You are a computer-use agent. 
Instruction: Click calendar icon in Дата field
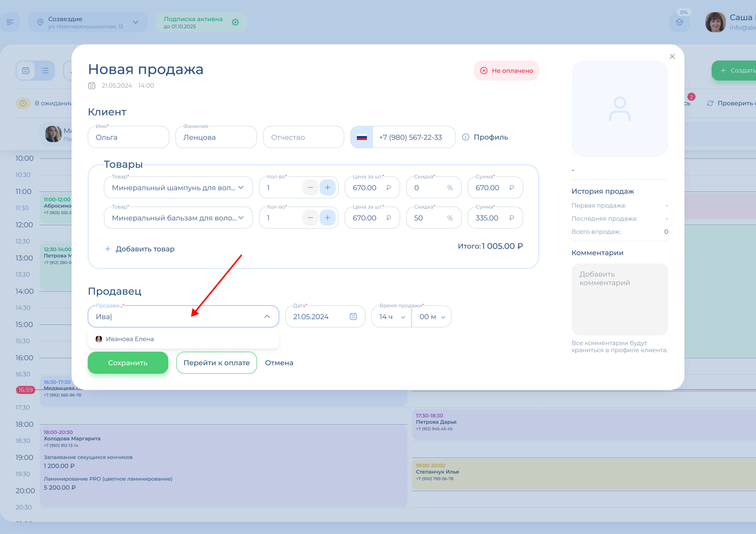pos(353,317)
